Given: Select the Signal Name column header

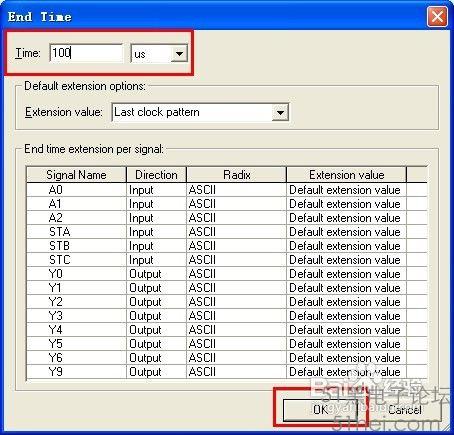Looking at the screenshot, I should tap(76, 175).
